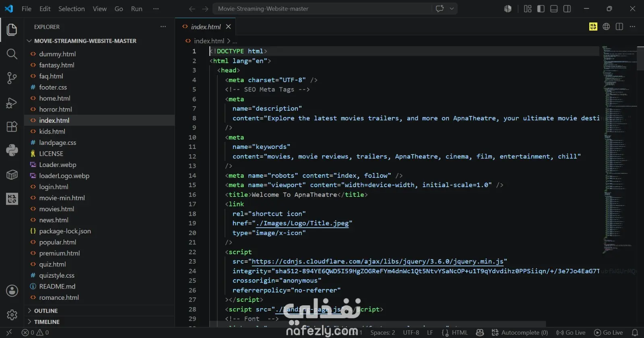This screenshot has height=338, width=644.
Task: Click the breadcrumb ellipsis after index.html
Action: pyautogui.click(x=235, y=41)
